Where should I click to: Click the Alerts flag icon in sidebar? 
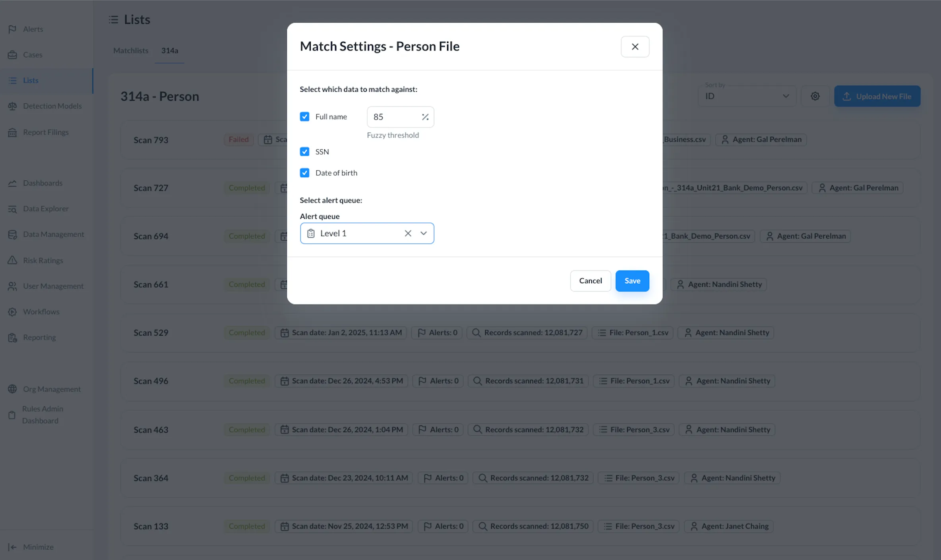(12, 29)
